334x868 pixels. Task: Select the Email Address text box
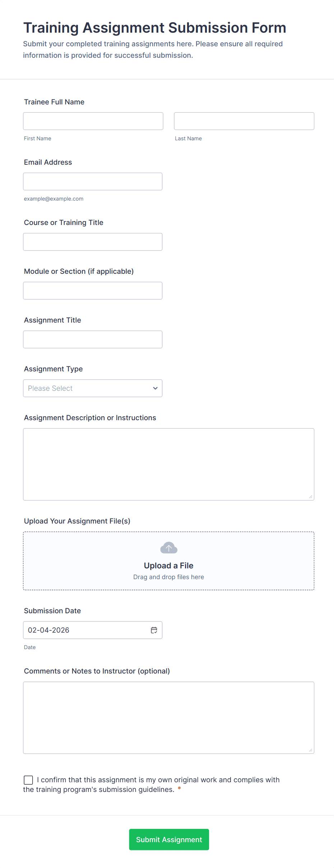[93, 182]
